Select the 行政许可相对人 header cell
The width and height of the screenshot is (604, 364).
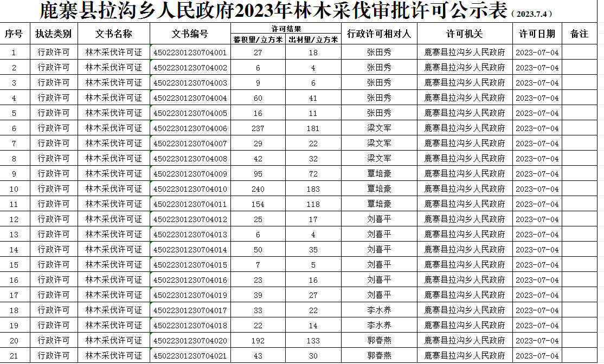(x=379, y=34)
